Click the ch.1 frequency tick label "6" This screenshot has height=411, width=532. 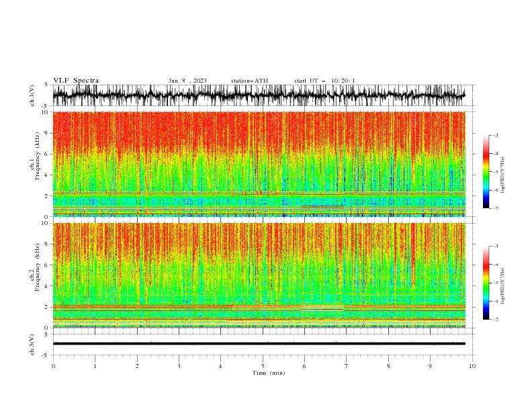[46, 154]
